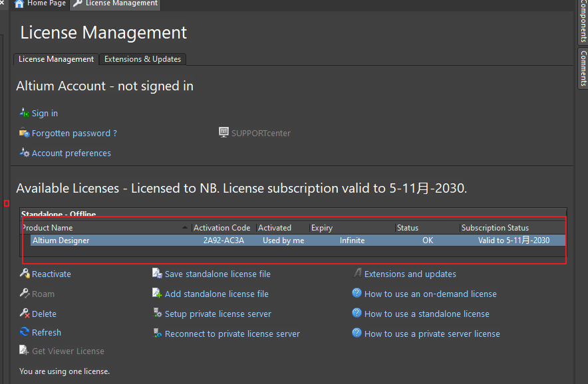Click the Delete license icon
This screenshot has width=588, height=384.
(25, 313)
